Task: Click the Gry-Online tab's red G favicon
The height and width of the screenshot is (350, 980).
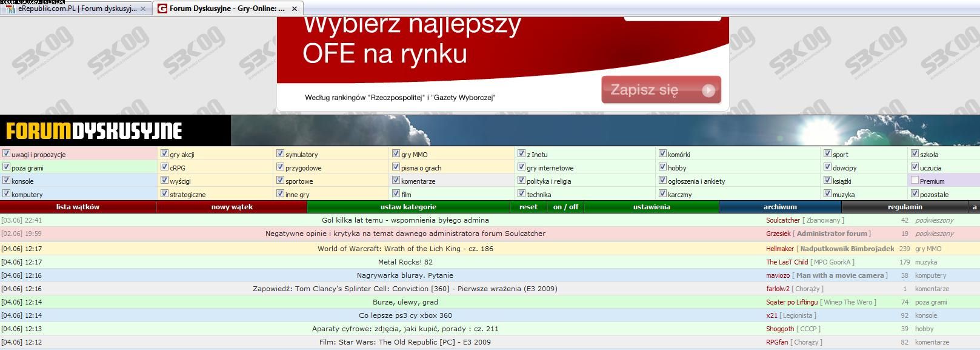Action: tap(162, 8)
